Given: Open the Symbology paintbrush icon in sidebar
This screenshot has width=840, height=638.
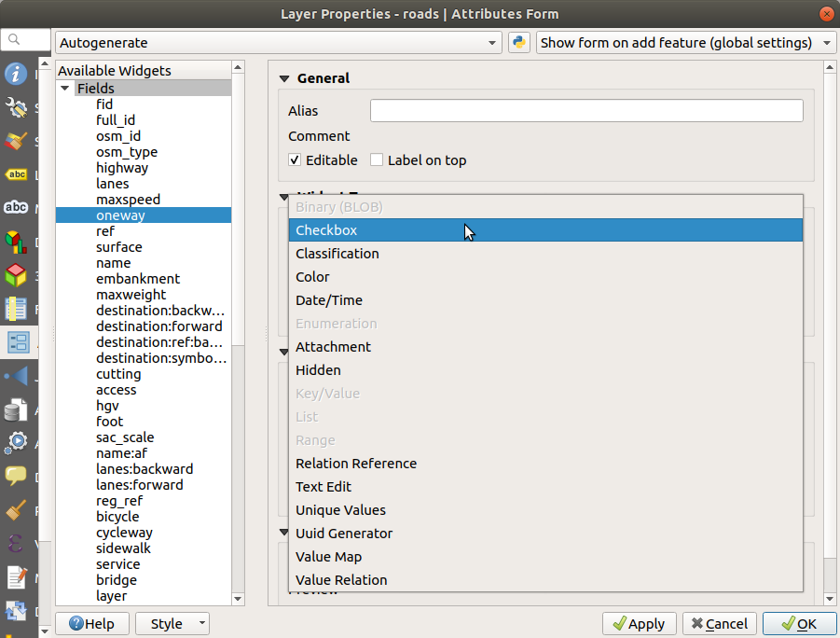Looking at the screenshot, I should tap(16, 141).
